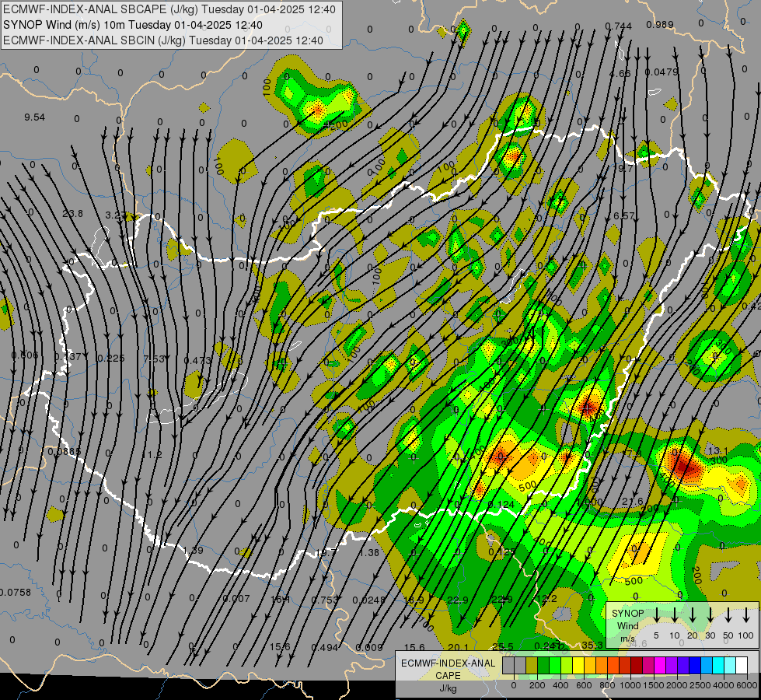Click the 0.0479 value on the map
The height and width of the screenshot is (700, 761).
click(x=662, y=72)
